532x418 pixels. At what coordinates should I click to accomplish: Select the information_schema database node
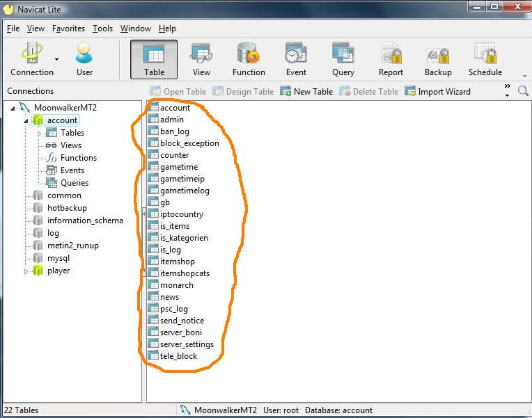78,220
